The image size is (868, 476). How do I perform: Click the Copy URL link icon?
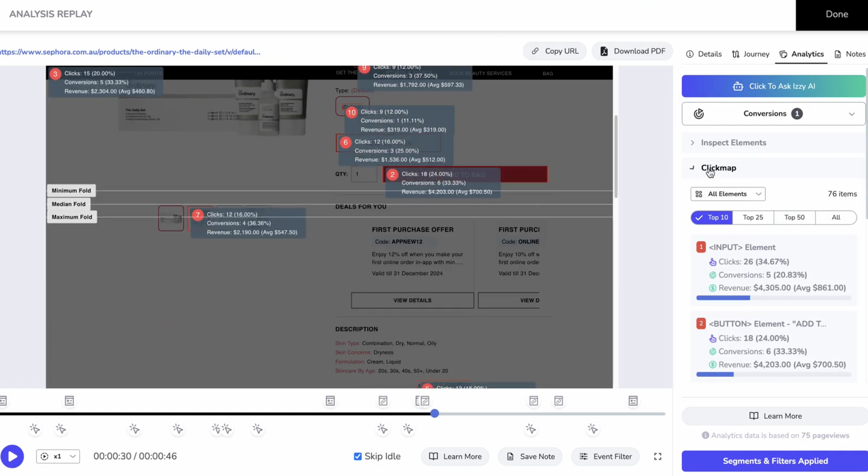point(535,51)
